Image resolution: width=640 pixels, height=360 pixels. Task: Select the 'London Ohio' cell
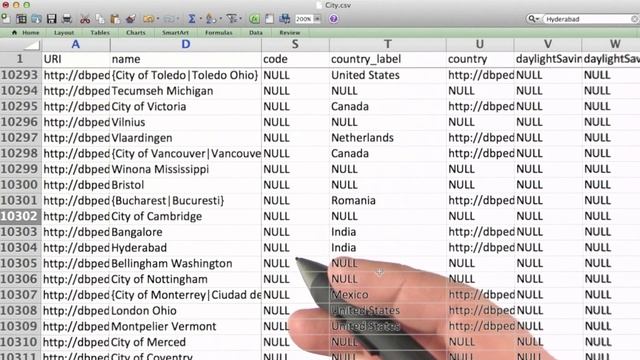(186, 311)
